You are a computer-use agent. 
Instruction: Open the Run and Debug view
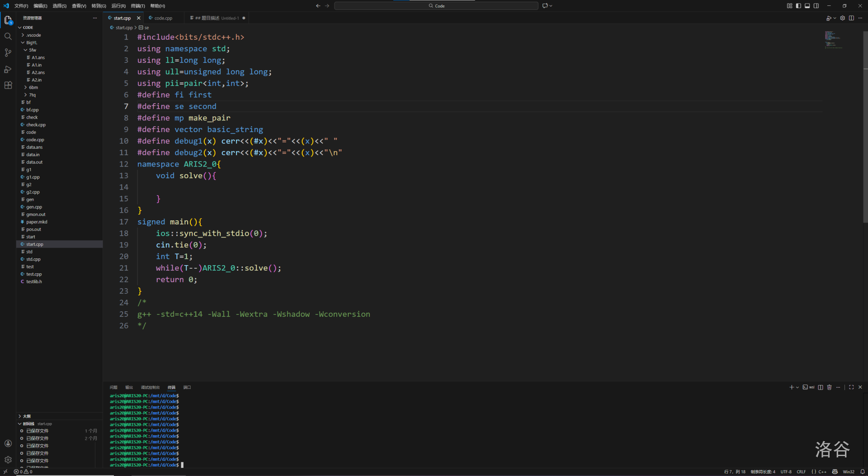(x=8, y=69)
